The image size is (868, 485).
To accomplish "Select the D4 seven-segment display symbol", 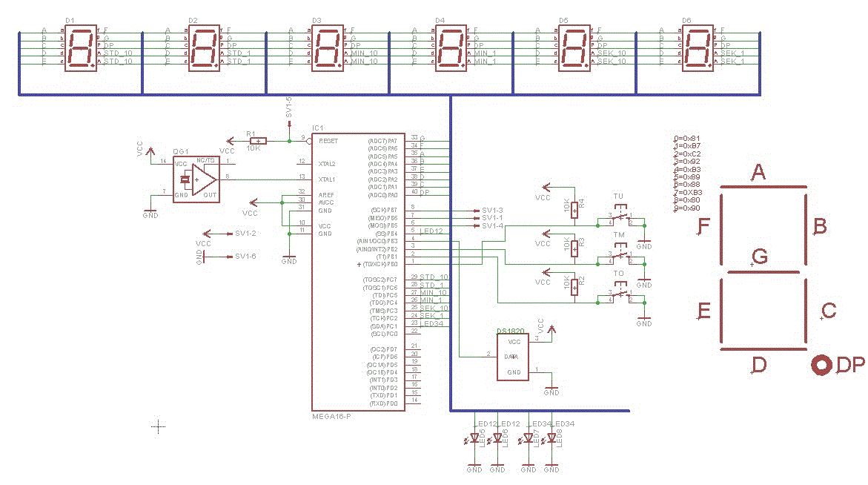I will (451, 49).
